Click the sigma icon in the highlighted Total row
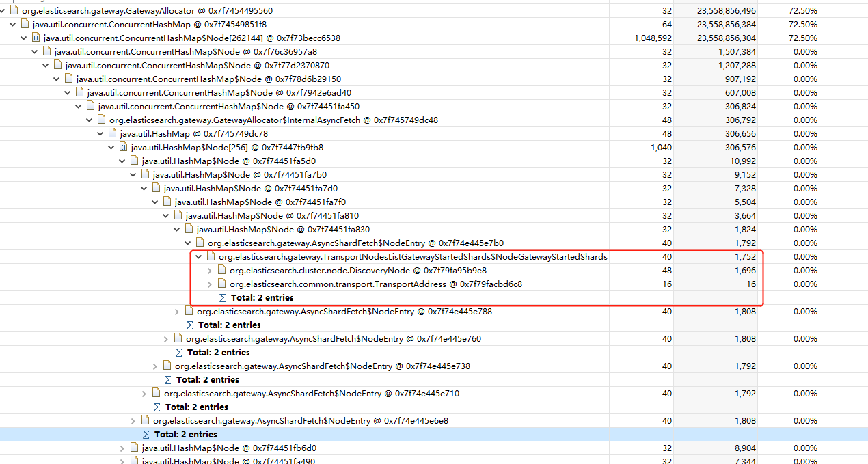 tap(146, 435)
